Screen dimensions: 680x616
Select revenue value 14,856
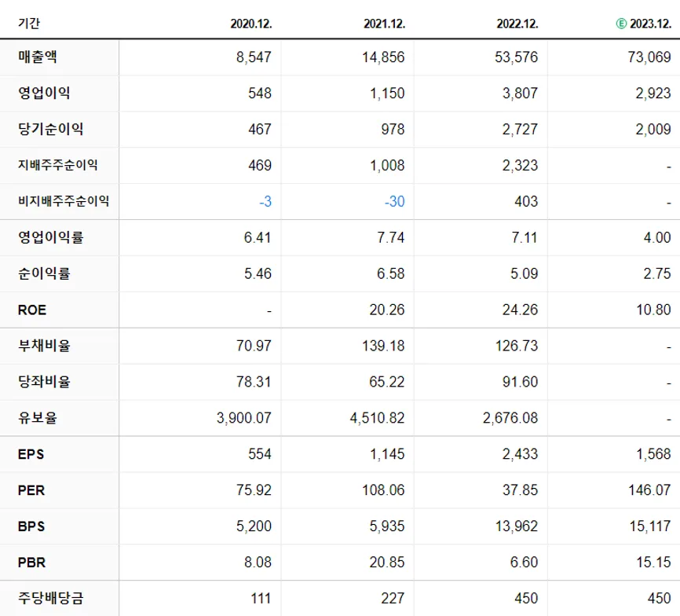pyautogui.click(x=383, y=57)
